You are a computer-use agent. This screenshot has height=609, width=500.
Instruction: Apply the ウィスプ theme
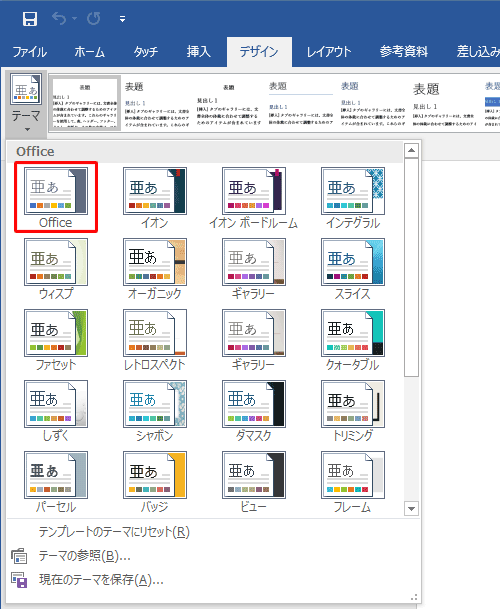[56, 268]
